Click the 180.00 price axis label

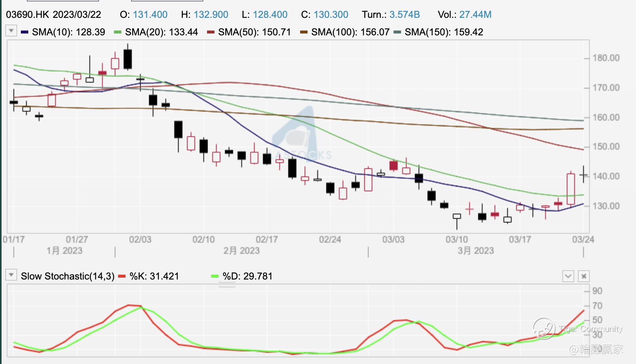606,58
